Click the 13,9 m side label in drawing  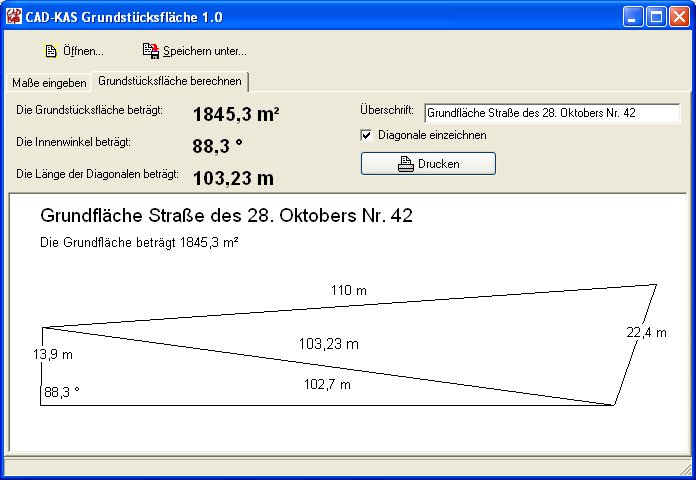(x=53, y=354)
